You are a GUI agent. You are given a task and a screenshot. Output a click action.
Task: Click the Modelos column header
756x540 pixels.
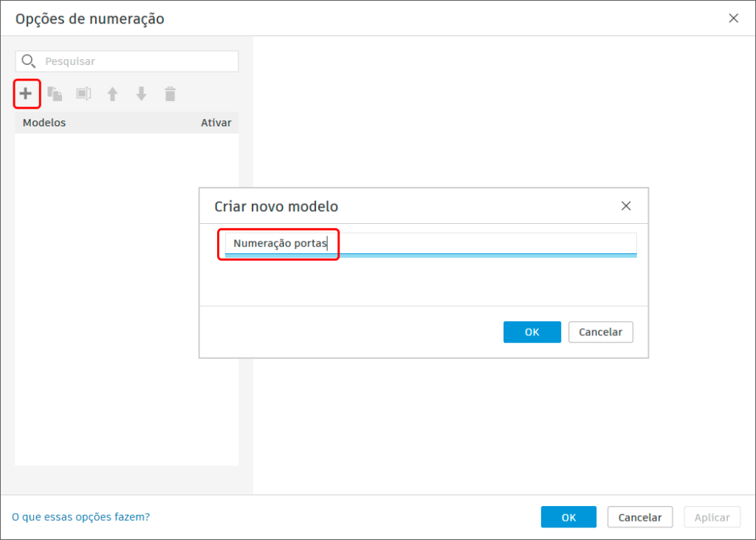(x=44, y=123)
